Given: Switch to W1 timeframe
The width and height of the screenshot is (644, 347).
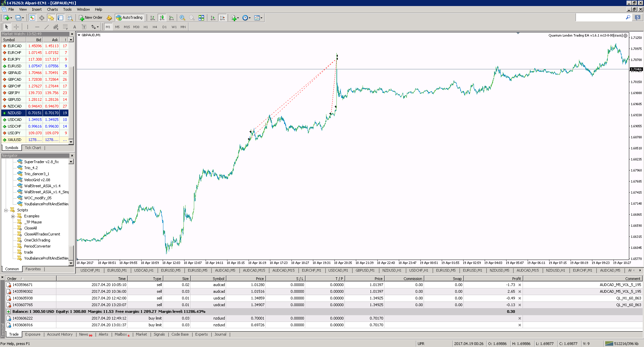Looking at the screenshot, I should click(174, 27).
